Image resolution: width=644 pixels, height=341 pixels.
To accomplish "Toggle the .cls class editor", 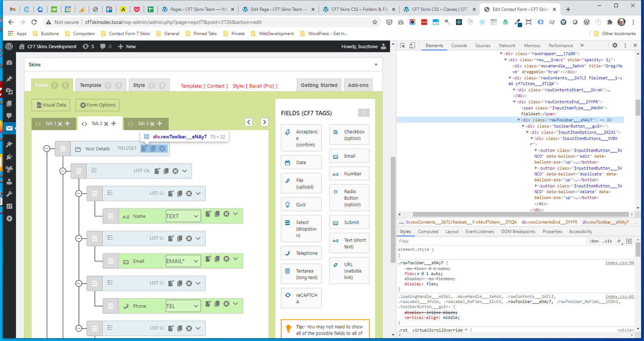I will click(608, 241).
